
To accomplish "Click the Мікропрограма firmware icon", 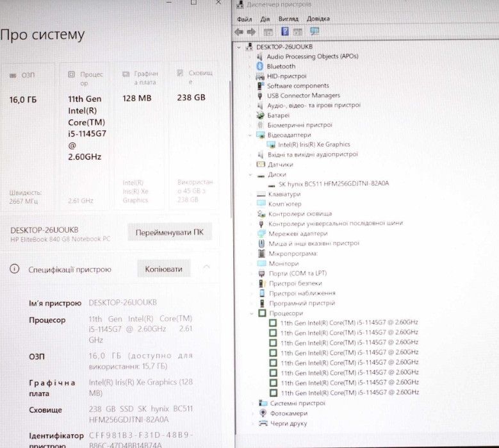I will (x=261, y=253).
